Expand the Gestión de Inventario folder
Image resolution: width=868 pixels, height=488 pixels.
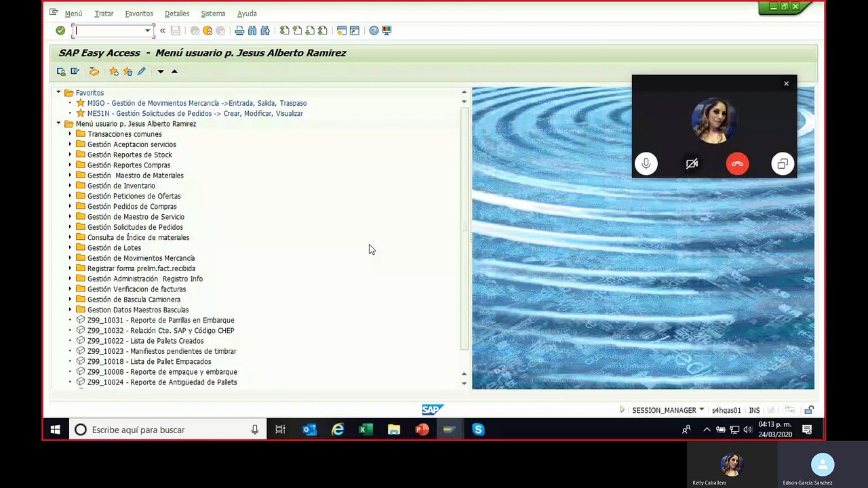(70, 186)
